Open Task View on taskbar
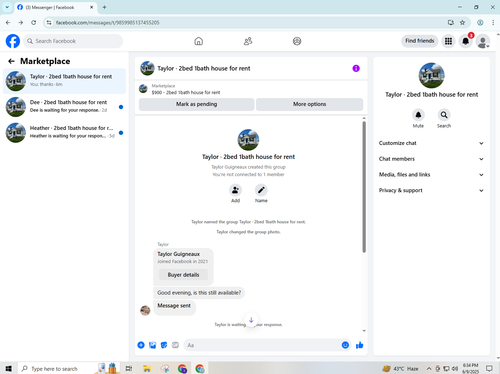The image size is (500, 374). coord(129,368)
